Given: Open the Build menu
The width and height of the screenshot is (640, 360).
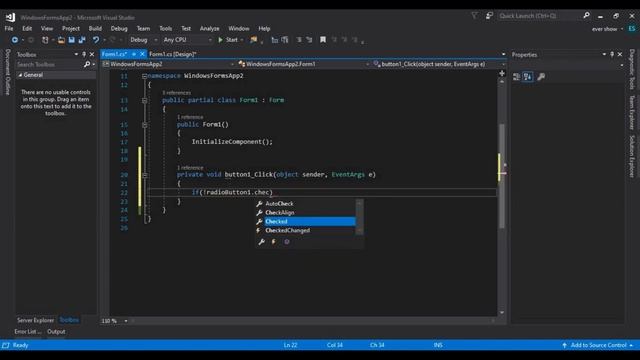Looking at the screenshot, I should [x=95, y=29].
